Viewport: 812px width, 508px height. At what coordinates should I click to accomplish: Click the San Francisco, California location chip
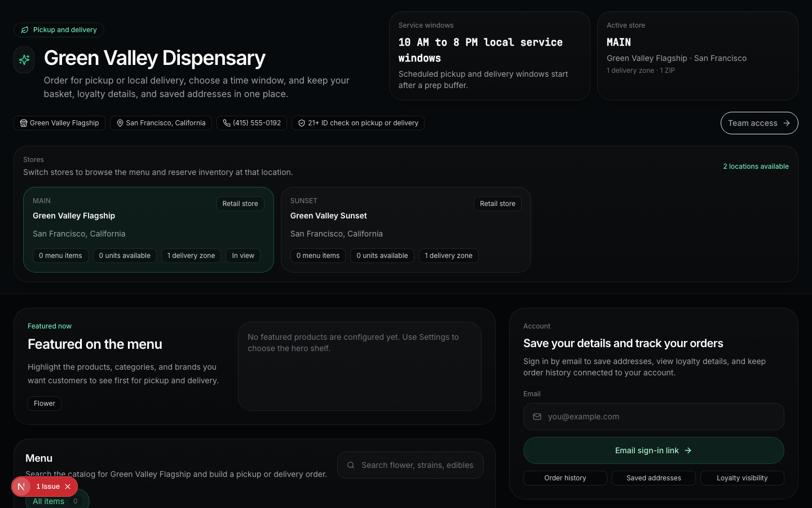click(x=161, y=123)
